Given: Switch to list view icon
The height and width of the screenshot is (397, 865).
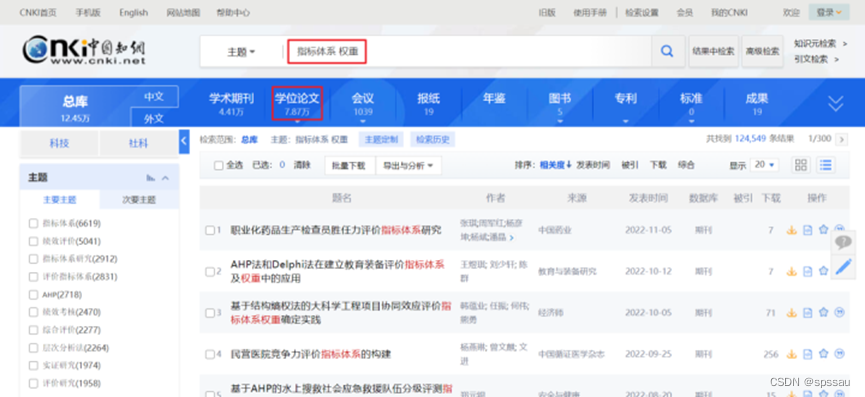Looking at the screenshot, I should coord(826,164).
